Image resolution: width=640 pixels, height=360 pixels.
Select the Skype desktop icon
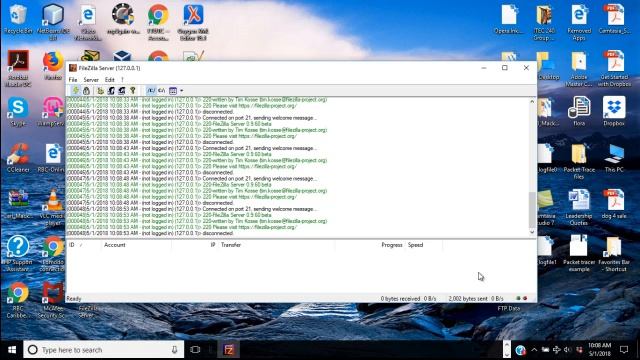pos(18,111)
